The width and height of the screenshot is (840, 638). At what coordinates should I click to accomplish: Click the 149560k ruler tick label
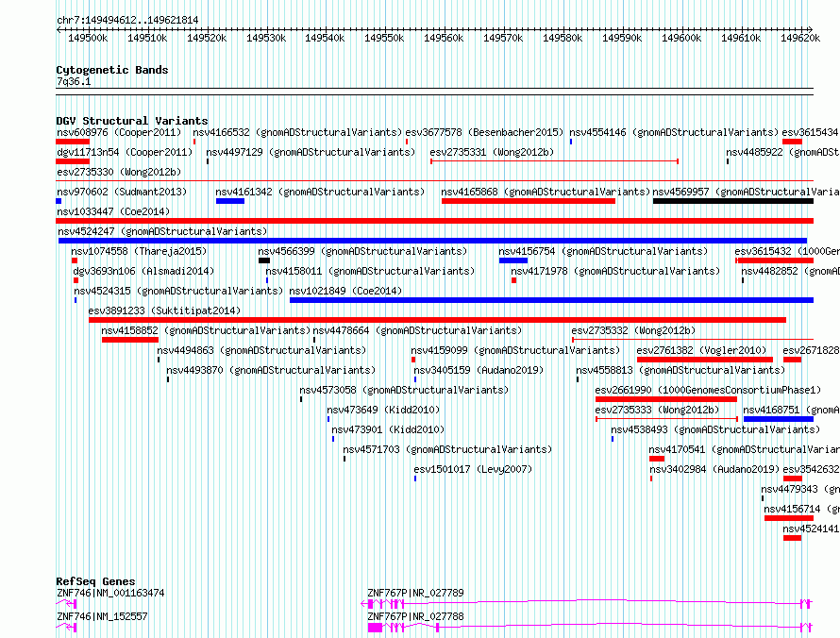click(x=444, y=38)
